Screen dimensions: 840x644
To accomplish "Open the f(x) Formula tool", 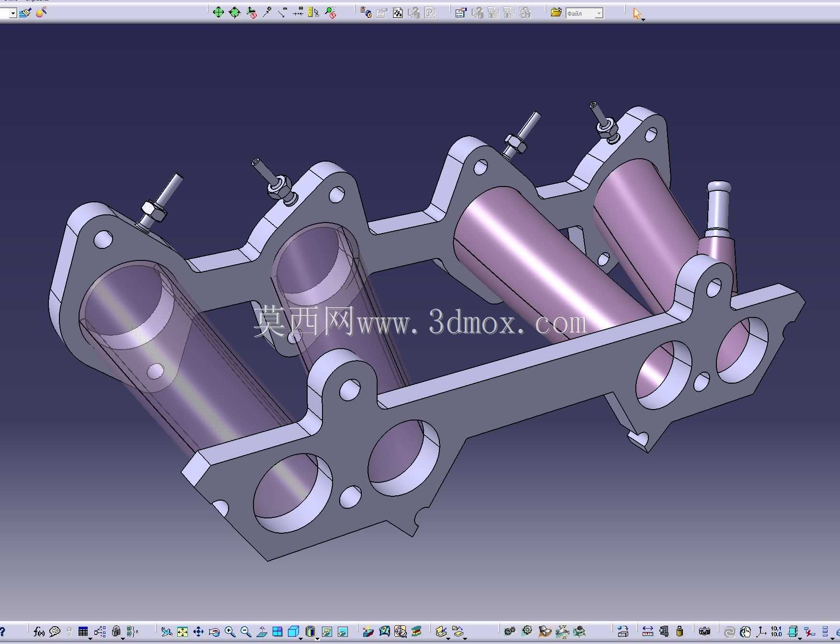I will [39, 632].
